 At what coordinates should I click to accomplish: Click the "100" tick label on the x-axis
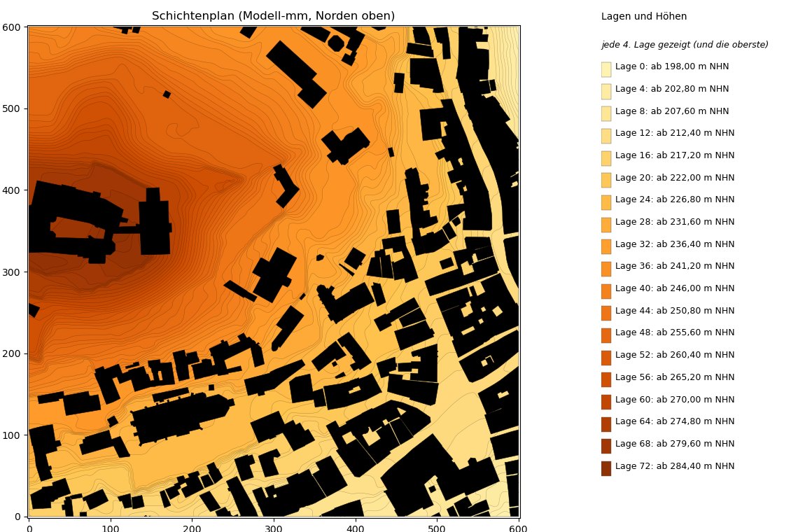[111, 528]
